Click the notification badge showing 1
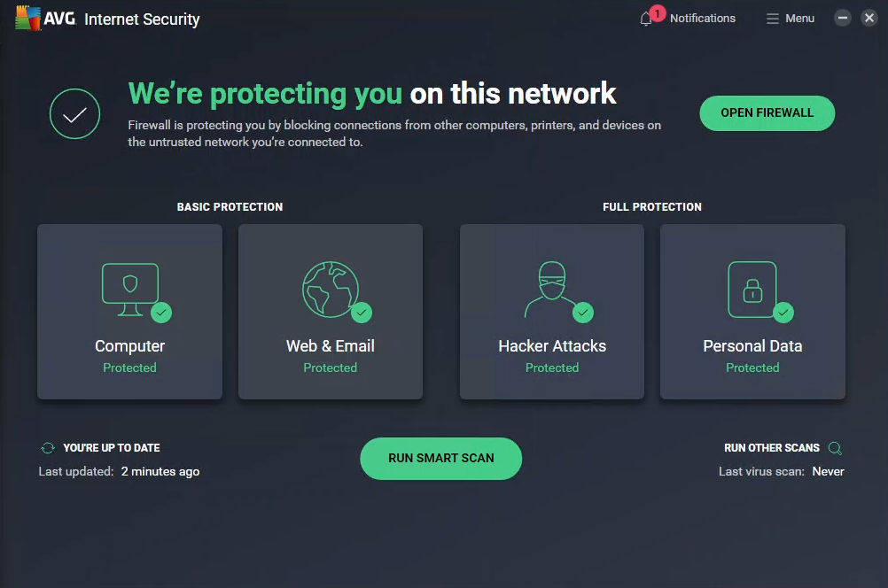 click(657, 12)
